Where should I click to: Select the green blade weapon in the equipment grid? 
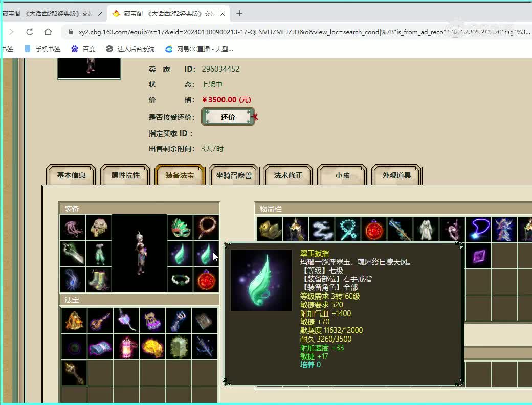(73, 254)
